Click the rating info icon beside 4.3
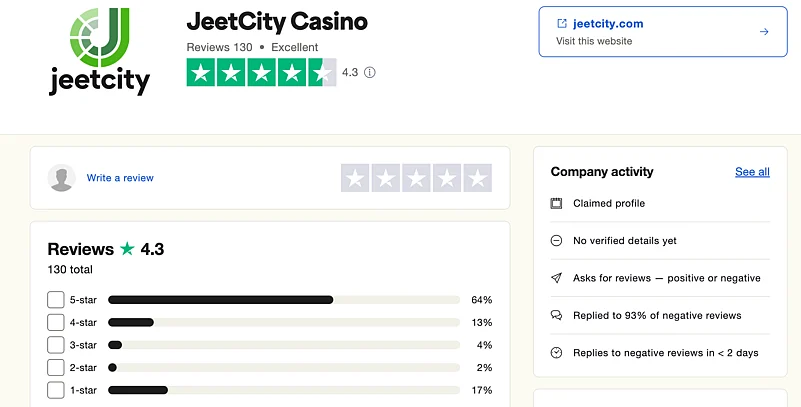Screen dimensions: 801x407 (370, 72)
